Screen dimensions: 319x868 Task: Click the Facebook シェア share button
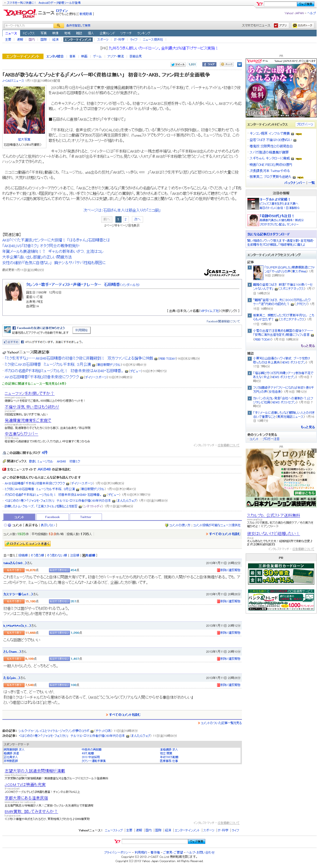coord(209,64)
